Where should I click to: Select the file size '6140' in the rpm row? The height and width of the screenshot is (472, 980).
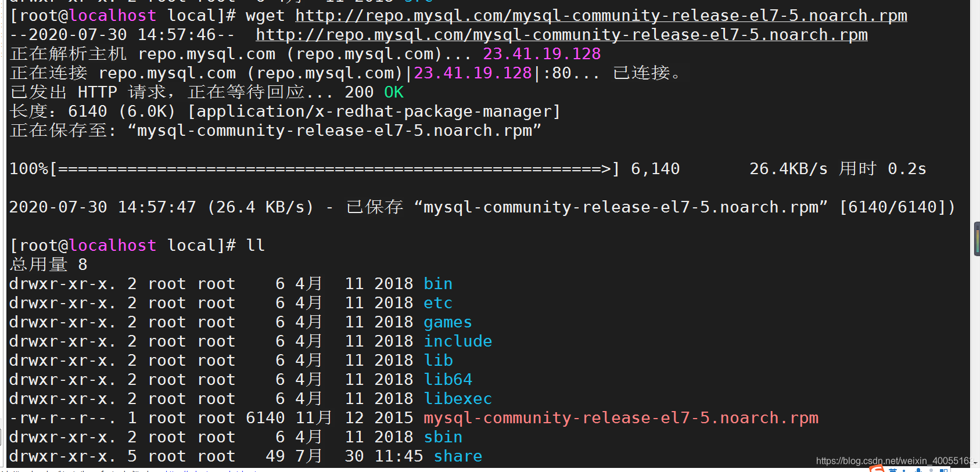(265, 418)
